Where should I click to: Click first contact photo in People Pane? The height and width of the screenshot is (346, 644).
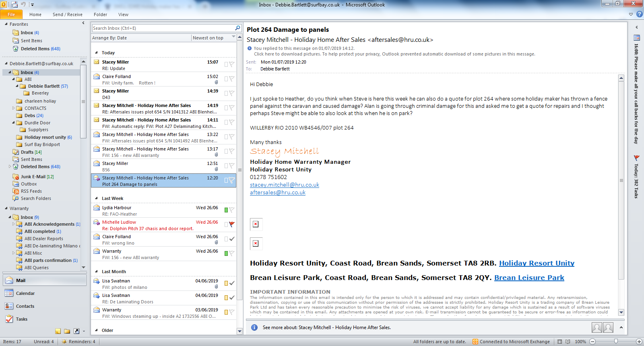(597, 327)
